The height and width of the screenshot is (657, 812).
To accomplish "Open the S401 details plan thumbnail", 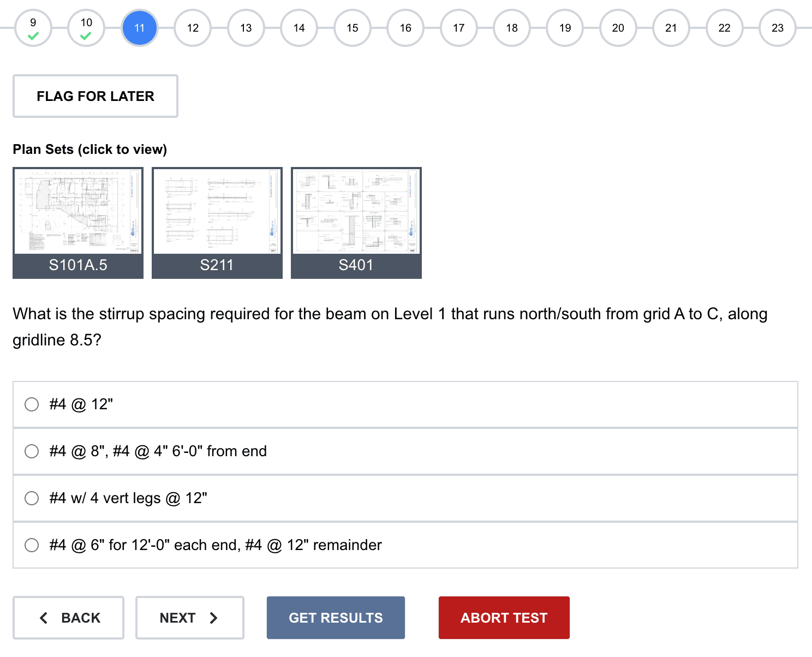I will click(x=356, y=223).
